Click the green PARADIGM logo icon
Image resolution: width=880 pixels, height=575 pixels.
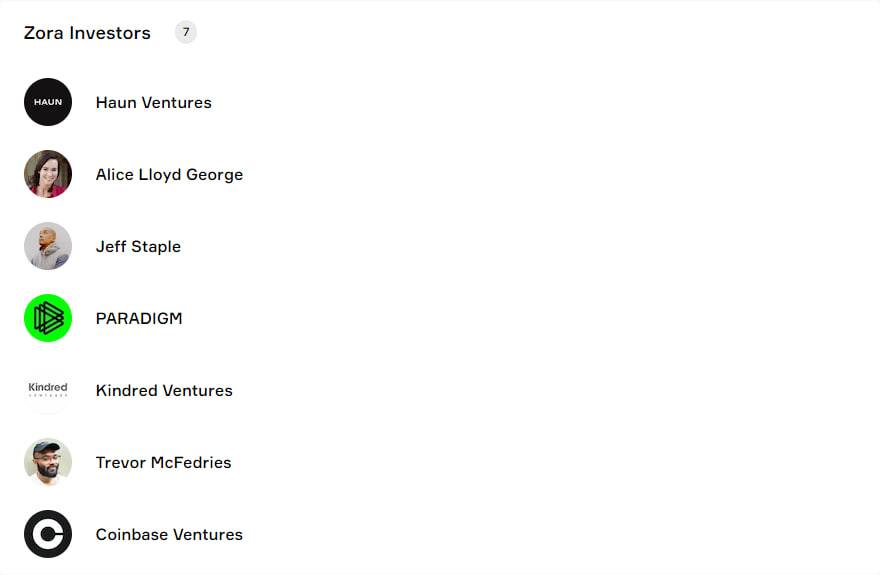click(48, 318)
